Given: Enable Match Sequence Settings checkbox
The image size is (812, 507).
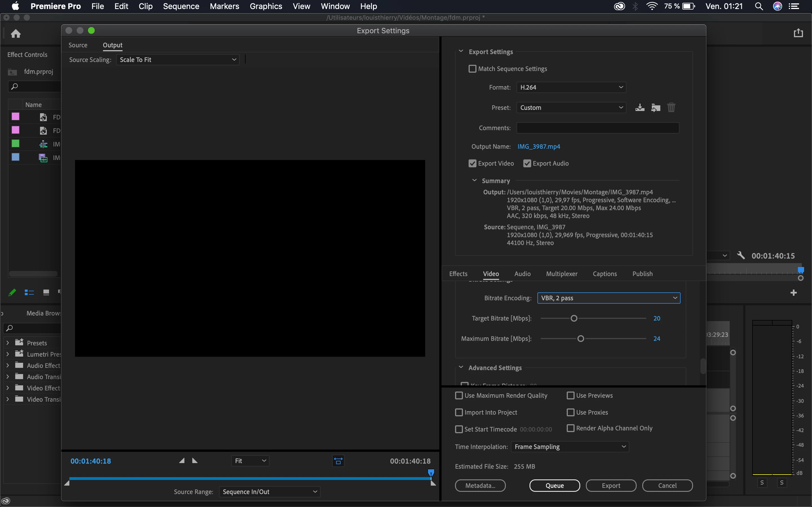Looking at the screenshot, I should 473,69.
